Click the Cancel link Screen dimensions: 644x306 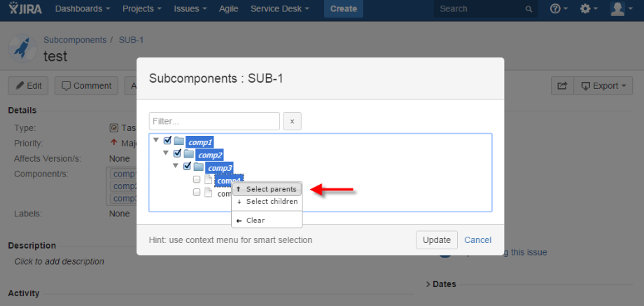click(x=477, y=240)
